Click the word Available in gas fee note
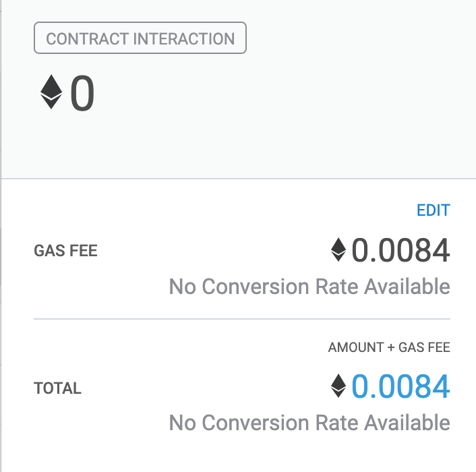The height and width of the screenshot is (472, 476). pos(407,287)
